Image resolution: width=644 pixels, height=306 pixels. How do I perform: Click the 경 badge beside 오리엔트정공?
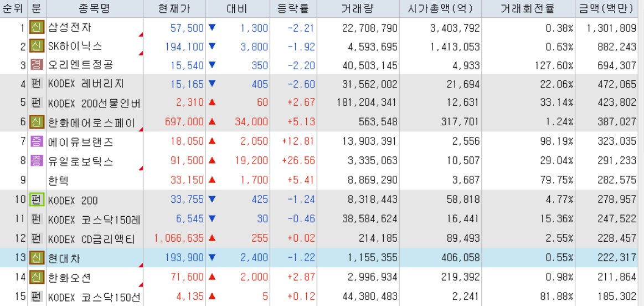[37, 64]
